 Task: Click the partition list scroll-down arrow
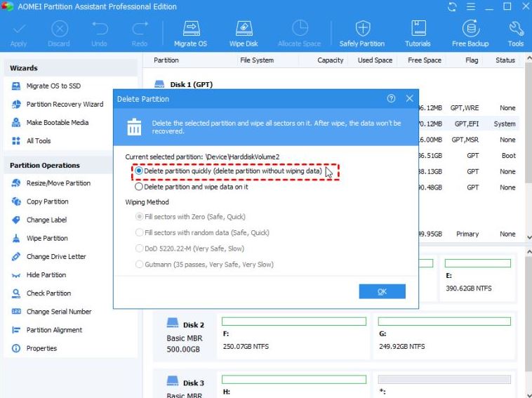[x=528, y=237]
